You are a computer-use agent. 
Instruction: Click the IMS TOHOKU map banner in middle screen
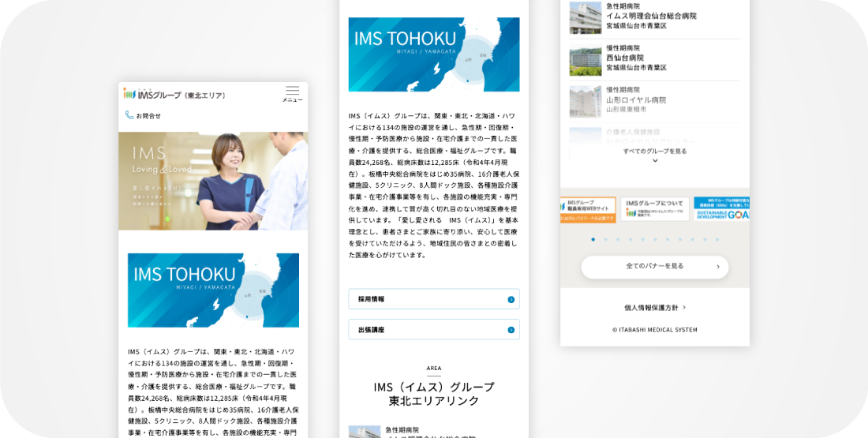point(434,54)
